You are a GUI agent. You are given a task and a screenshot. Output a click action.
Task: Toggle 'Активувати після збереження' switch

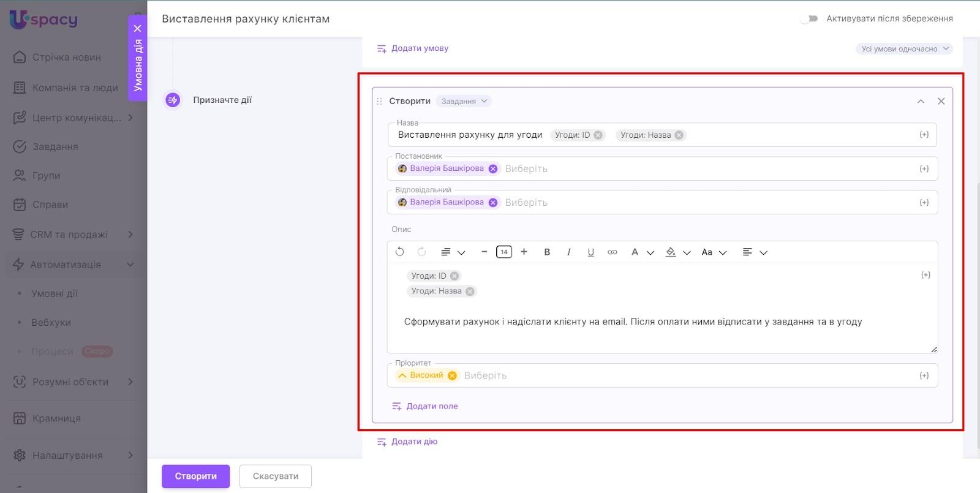(809, 18)
